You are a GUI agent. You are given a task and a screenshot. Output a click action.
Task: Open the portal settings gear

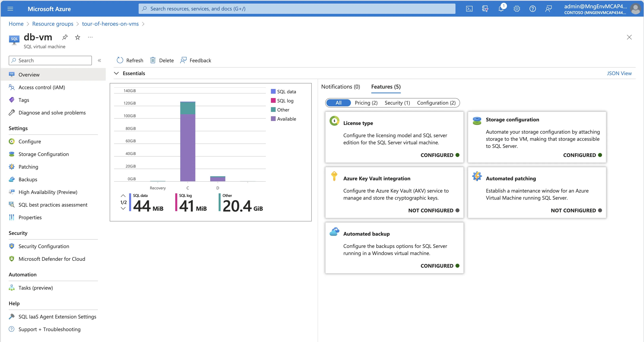click(516, 9)
